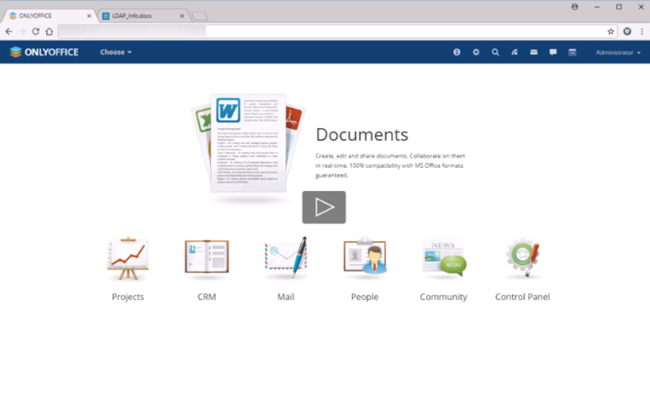The image size is (650, 407).
Task: Open the Control Panel module icon
Action: [522, 257]
